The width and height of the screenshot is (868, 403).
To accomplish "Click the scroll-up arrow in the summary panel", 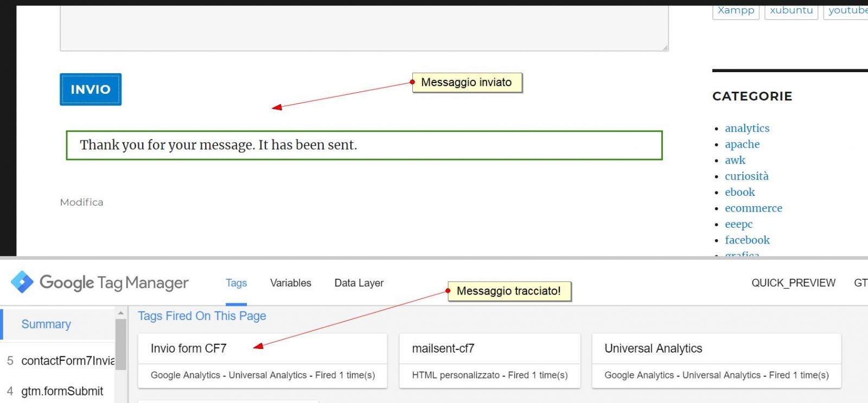I will pyautogui.click(x=121, y=313).
